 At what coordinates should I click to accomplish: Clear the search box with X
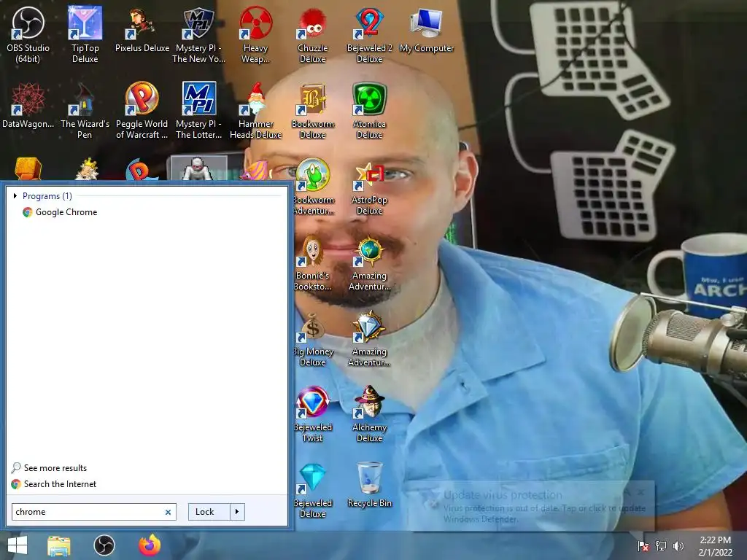pos(168,512)
